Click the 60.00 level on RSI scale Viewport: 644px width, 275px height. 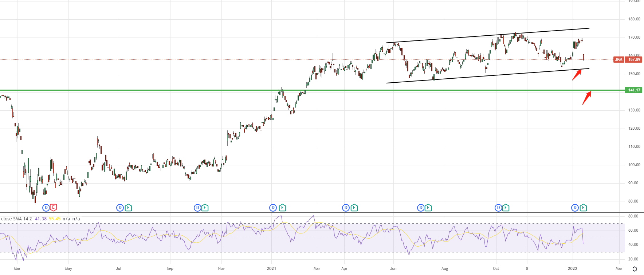pos(633,230)
